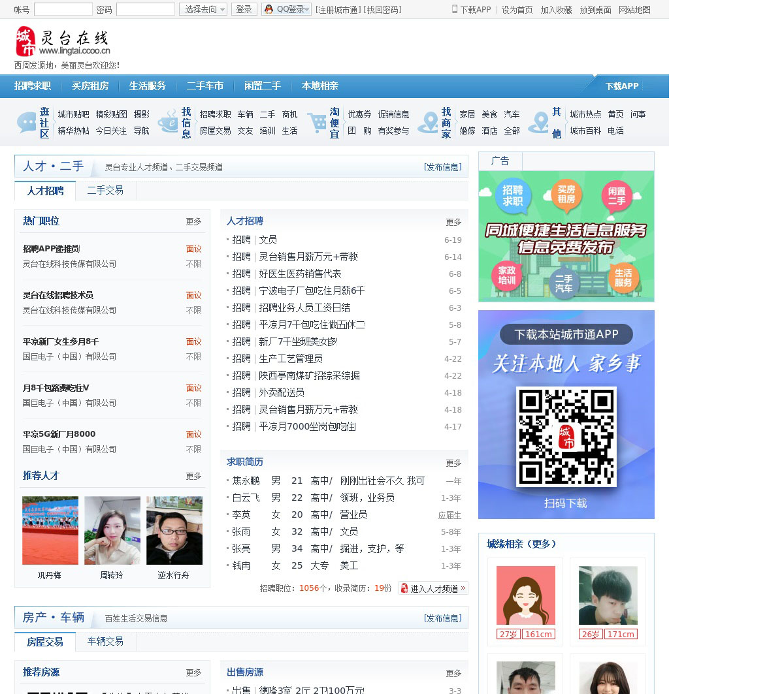Click the community chat bubble icon

(26, 122)
